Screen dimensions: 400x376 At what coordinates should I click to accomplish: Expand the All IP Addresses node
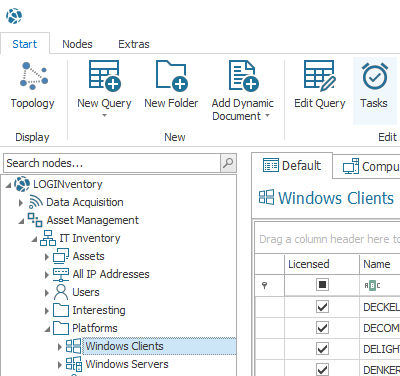tap(47, 274)
